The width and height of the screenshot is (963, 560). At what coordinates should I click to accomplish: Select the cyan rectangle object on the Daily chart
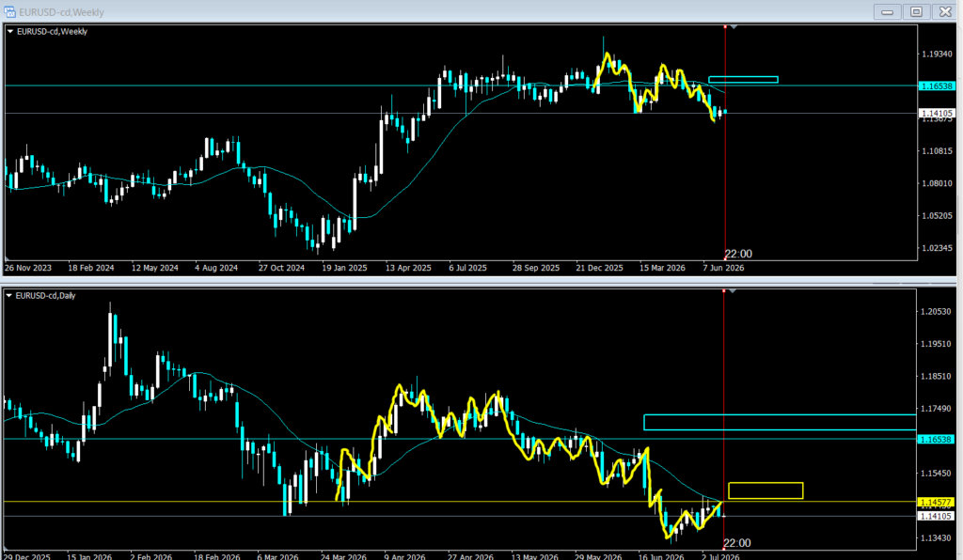point(780,422)
